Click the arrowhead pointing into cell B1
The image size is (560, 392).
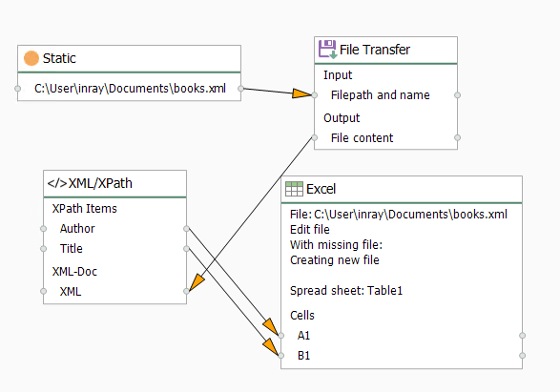coord(270,346)
